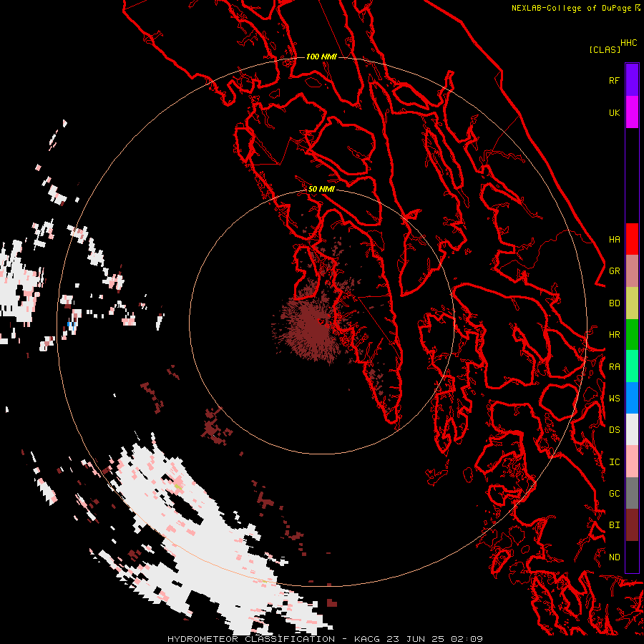
Task: Click the GR legend color swatch
Action: coord(632,271)
